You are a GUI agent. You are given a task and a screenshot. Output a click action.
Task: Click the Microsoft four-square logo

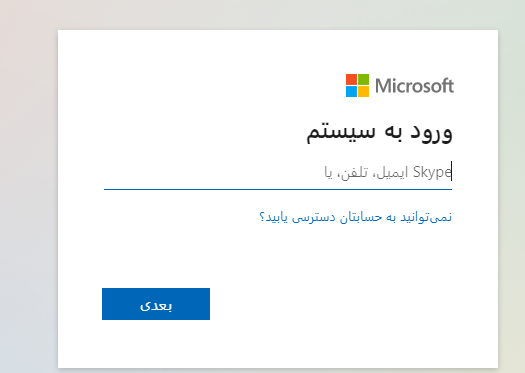(x=357, y=85)
